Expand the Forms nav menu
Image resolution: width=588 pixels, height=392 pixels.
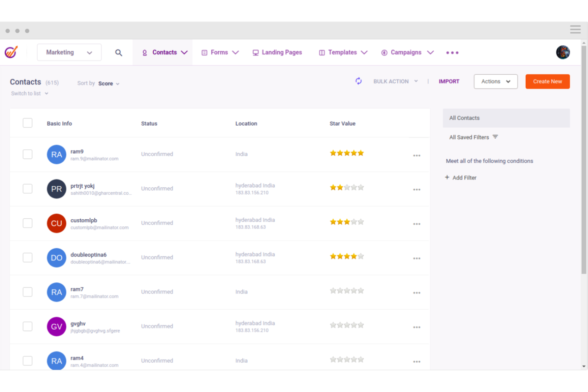point(220,52)
